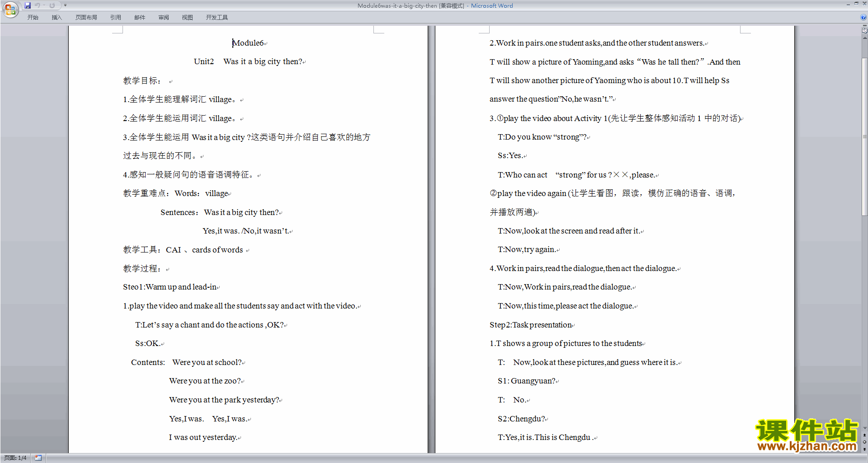Toggle the ruler button above the scrollbar

[864, 31]
